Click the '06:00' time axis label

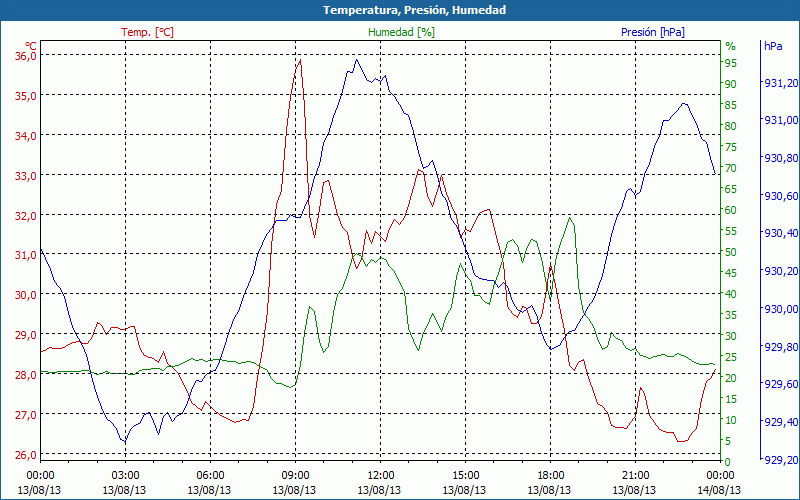coord(210,476)
